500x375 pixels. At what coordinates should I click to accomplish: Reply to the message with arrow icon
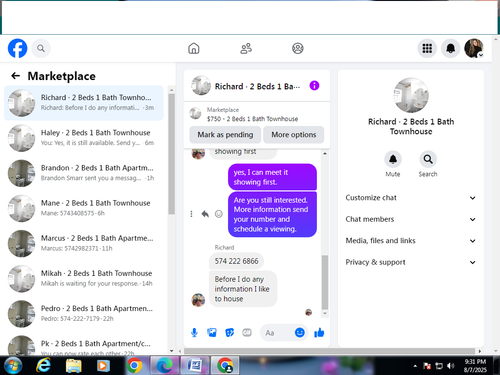click(205, 214)
